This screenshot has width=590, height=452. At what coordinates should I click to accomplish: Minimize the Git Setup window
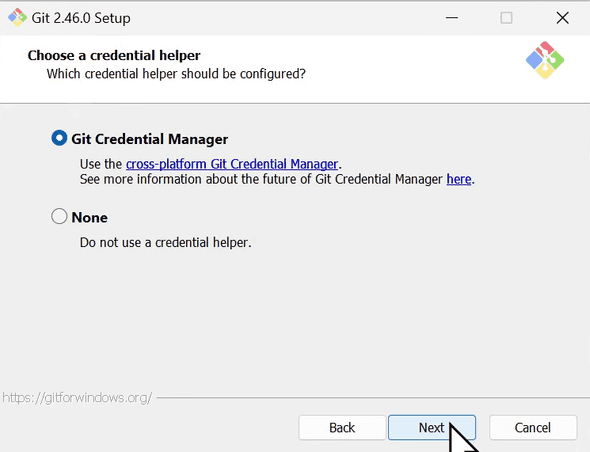[x=452, y=18]
